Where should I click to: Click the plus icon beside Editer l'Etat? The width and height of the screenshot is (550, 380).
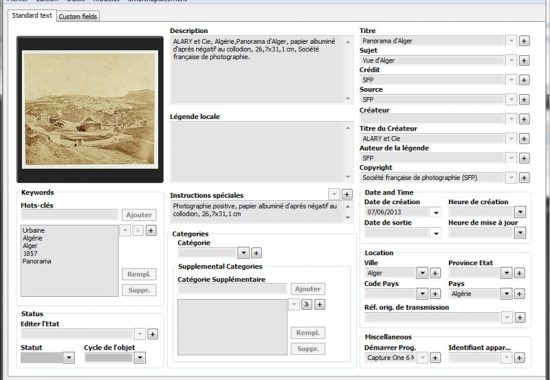coord(153,334)
